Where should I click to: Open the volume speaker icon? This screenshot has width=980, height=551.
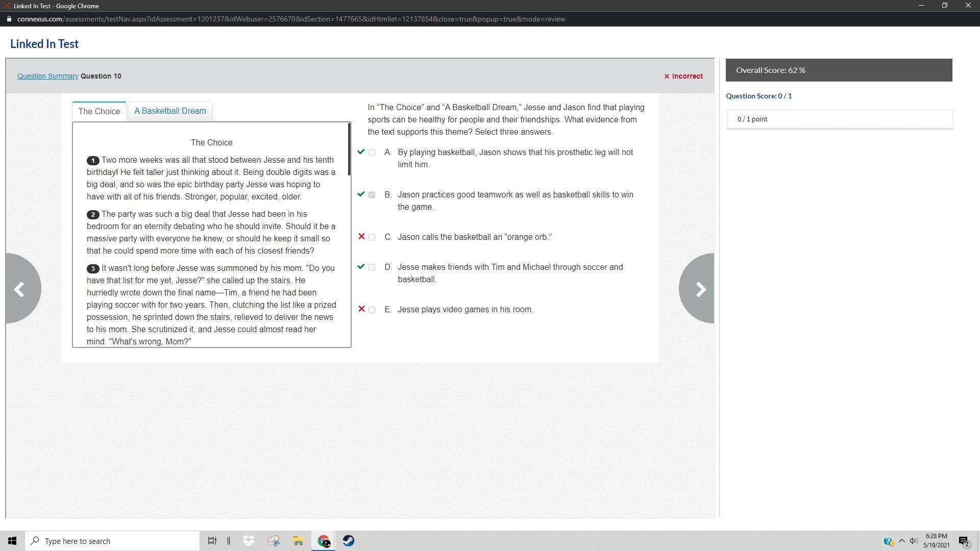914,541
